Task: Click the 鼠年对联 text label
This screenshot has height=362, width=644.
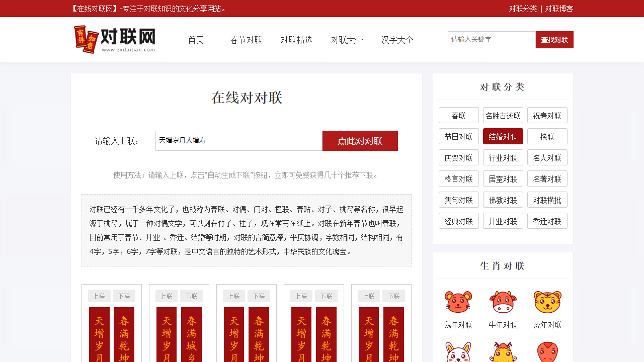Action: coord(458,325)
